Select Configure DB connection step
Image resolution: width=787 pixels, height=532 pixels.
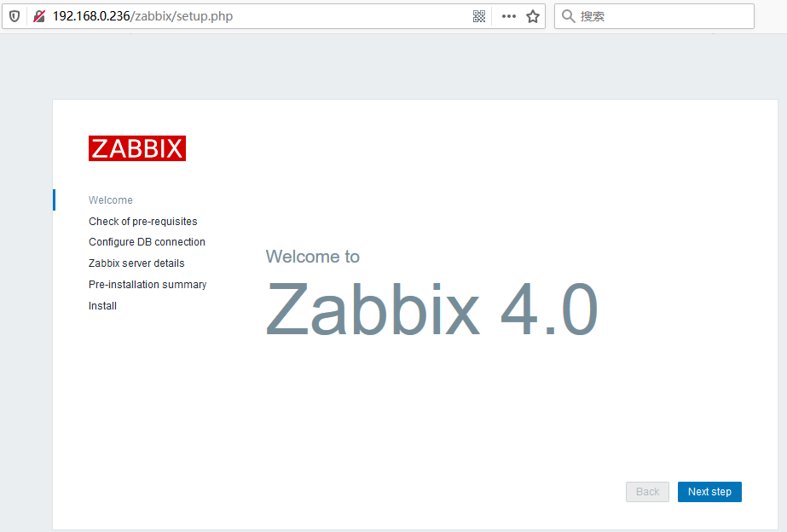(147, 242)
